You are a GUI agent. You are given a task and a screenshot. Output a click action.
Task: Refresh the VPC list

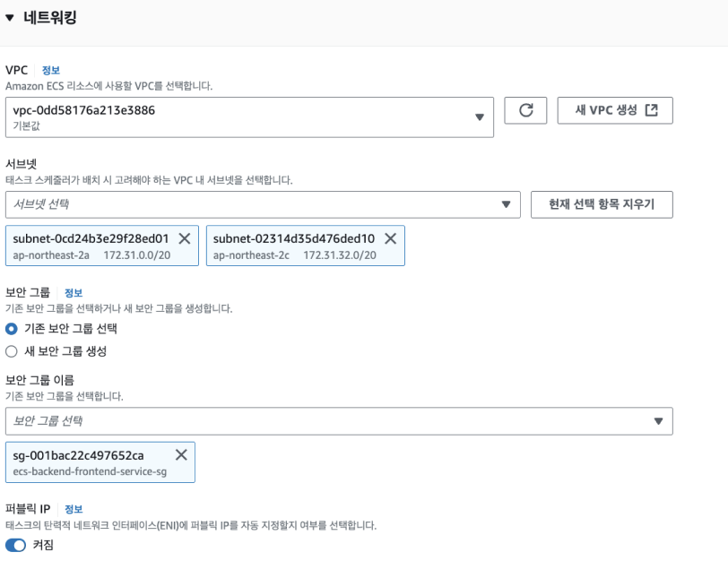tap(525, 110)
